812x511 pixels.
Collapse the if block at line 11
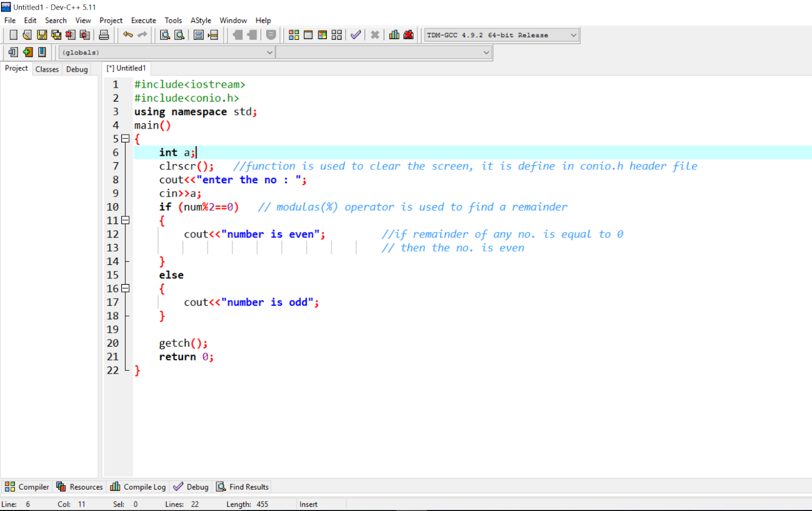tap(125, 220)
